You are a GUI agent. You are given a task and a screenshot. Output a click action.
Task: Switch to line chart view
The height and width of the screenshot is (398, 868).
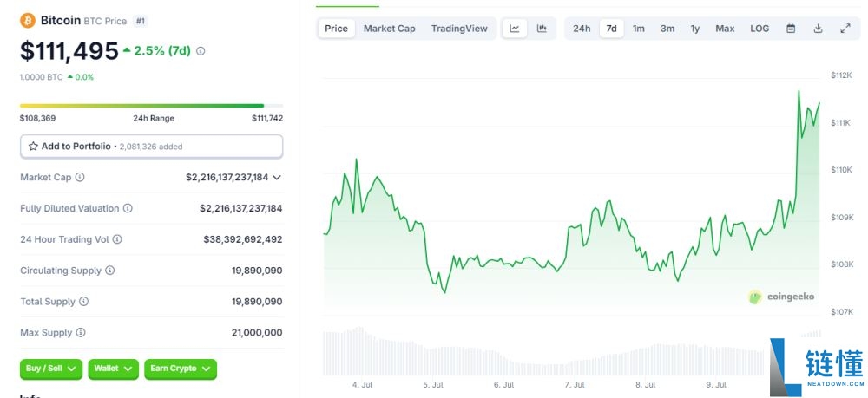515,29
